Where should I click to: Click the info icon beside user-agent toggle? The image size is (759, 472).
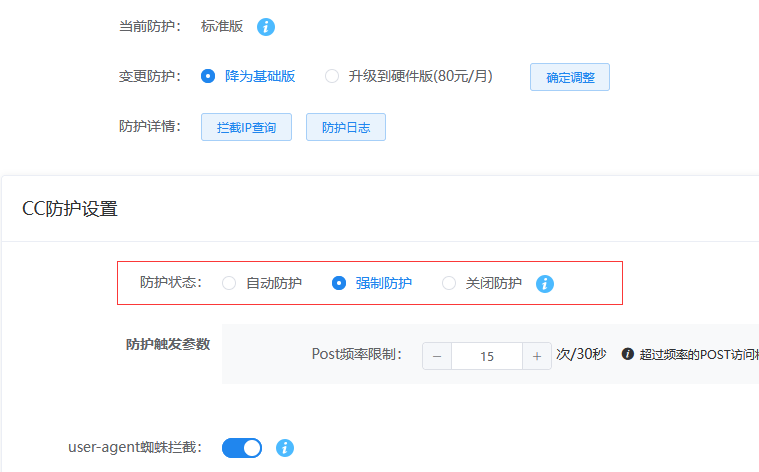(x=285, y=448)
